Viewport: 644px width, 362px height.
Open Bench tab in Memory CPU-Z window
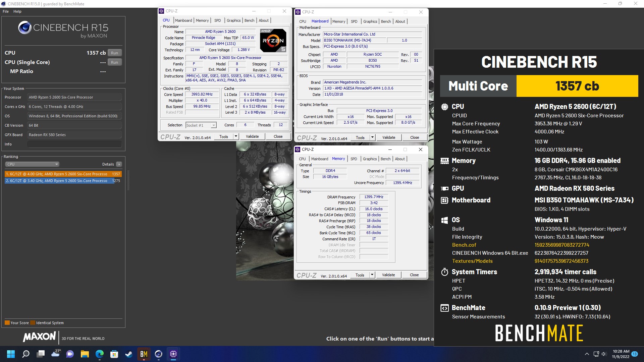[x=386, y=159]
